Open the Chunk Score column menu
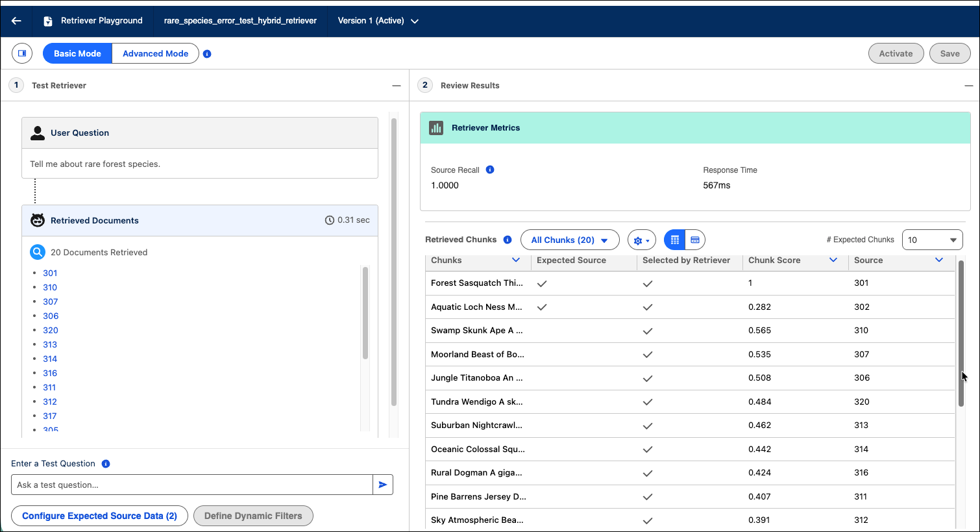 click(x=833, y=260)
